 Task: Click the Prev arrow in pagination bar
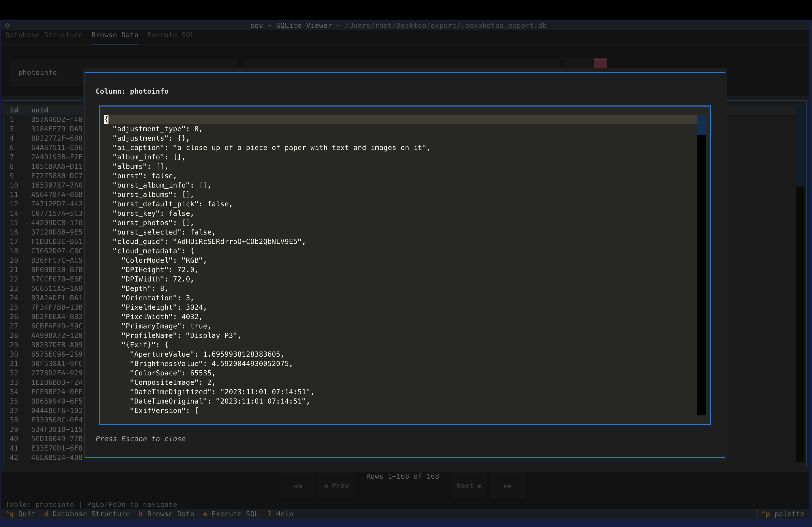click(336, 486)
